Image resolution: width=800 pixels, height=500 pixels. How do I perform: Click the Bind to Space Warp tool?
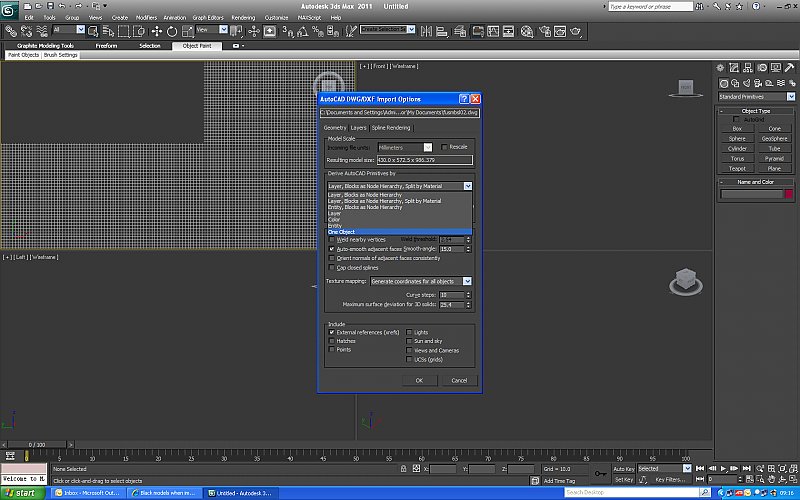coord(42,31)
